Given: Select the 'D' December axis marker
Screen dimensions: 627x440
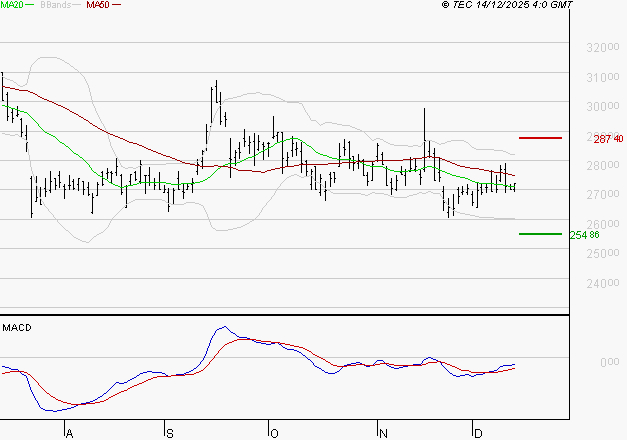Looking at the screenshot, I should pos(478,432).
